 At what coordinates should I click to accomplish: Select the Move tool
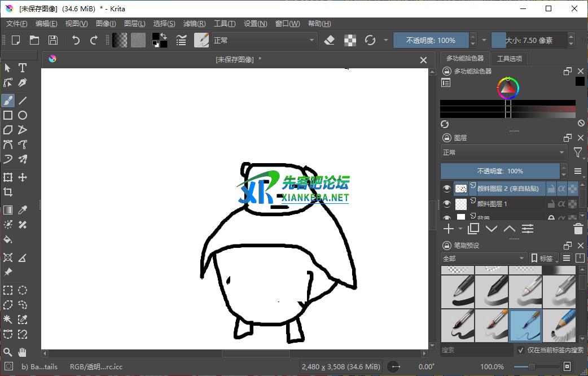pyautogui.click(x=22, y=177)
